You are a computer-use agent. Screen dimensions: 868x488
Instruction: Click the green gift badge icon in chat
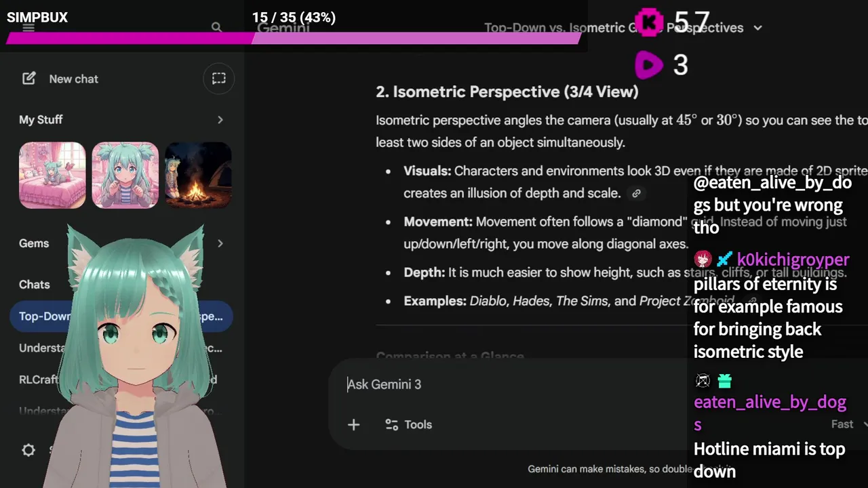(x=725, y=381)
